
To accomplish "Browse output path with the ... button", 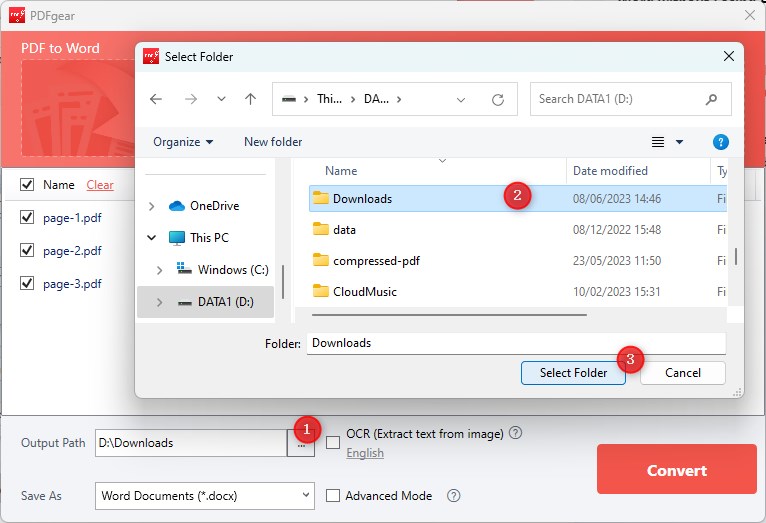I will point(301,444).
